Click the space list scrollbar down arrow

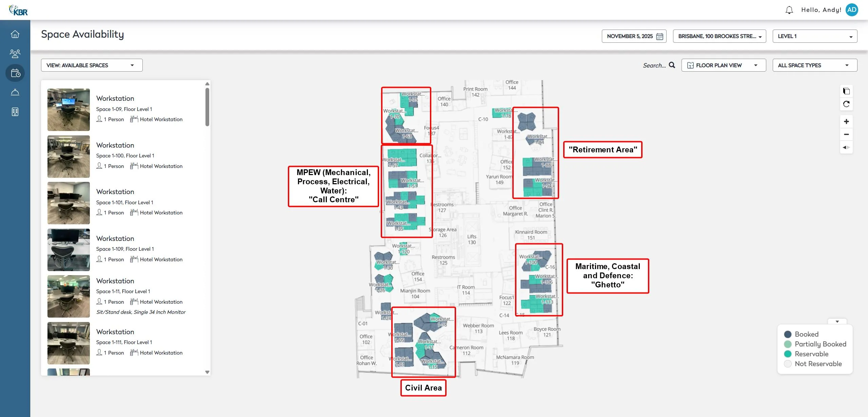pos(207,372)
